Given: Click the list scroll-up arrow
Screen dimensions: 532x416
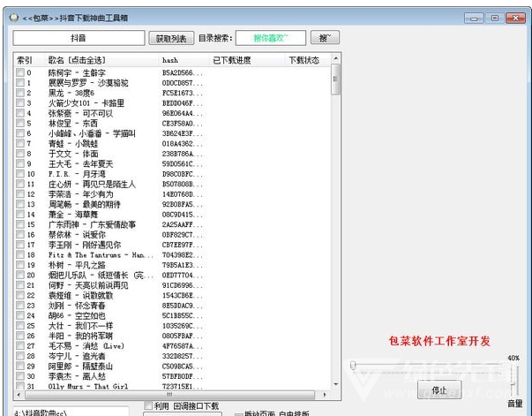Looking at the screenshot, I should (x=335, y=59).
